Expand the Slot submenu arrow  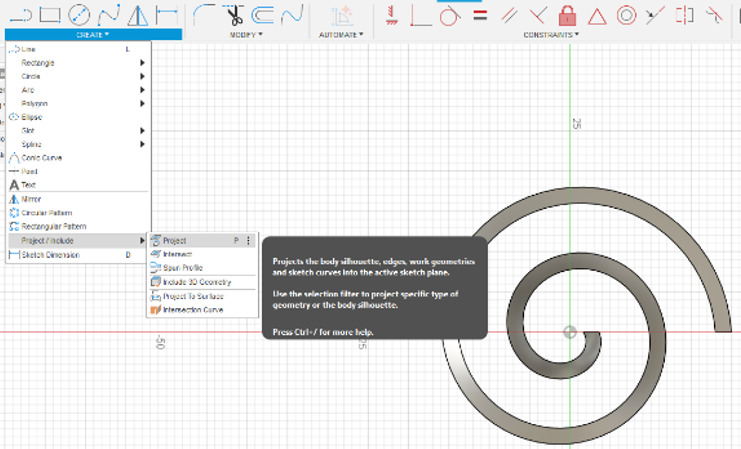coord(142,130)
